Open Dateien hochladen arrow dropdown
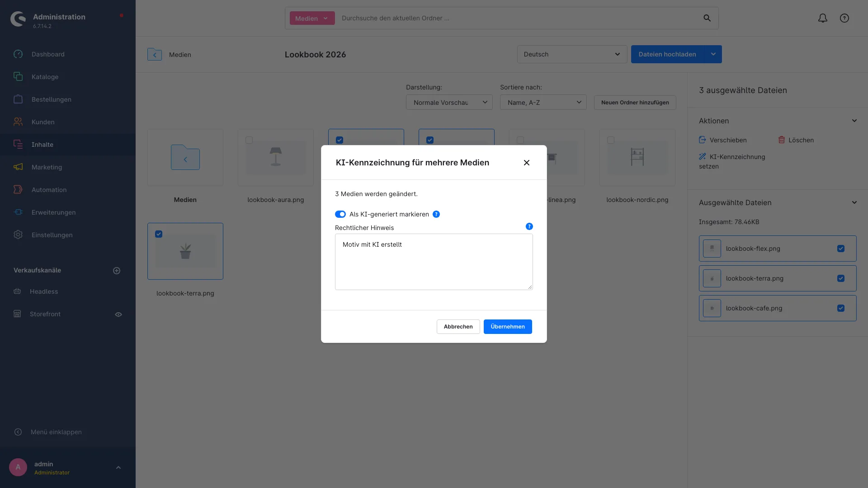Image resolution: width=868 pixels, height=488 pixels. click(x=713, y=54)
